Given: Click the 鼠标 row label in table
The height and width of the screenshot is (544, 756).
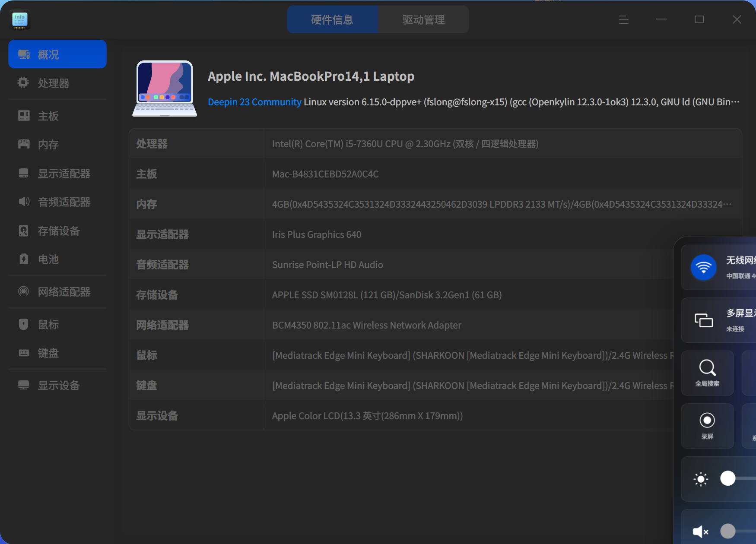Looking at the screenshot, I should (x=147, y=355).
